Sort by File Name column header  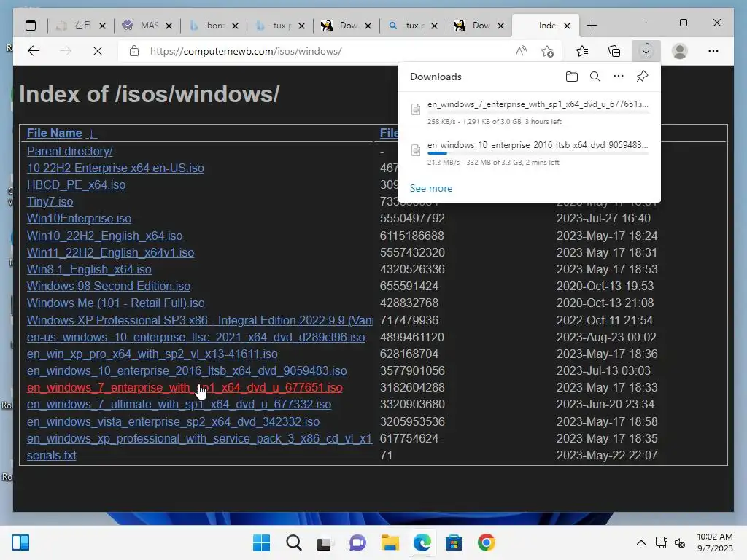54,133
